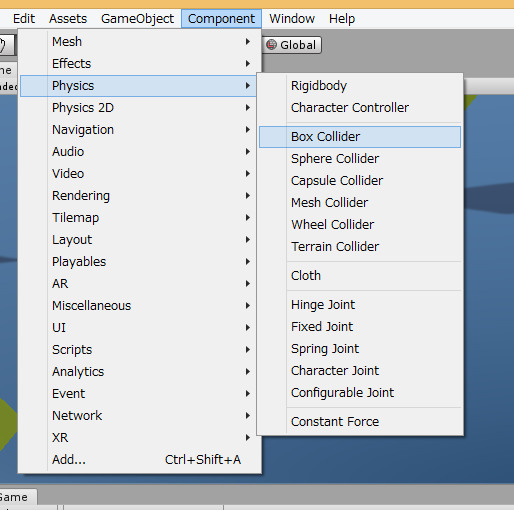Expand the Physics 2D submenu

(x=138, y=108)
